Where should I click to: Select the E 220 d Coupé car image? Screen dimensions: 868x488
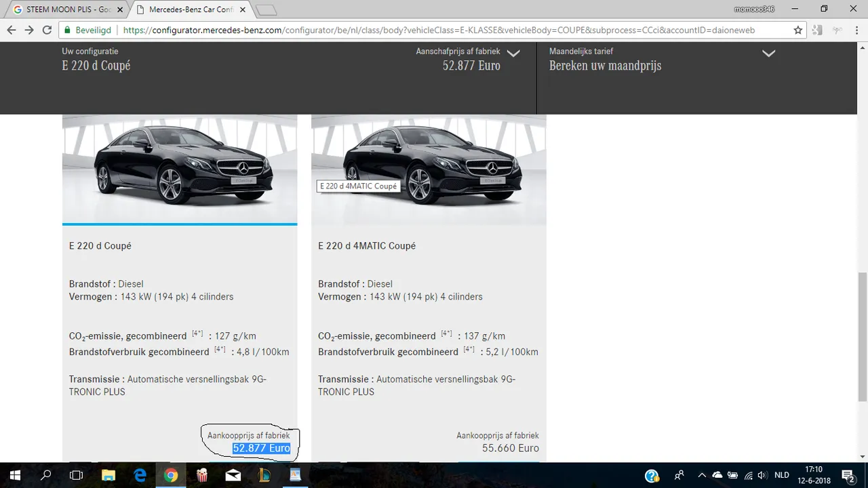(180, 167)
